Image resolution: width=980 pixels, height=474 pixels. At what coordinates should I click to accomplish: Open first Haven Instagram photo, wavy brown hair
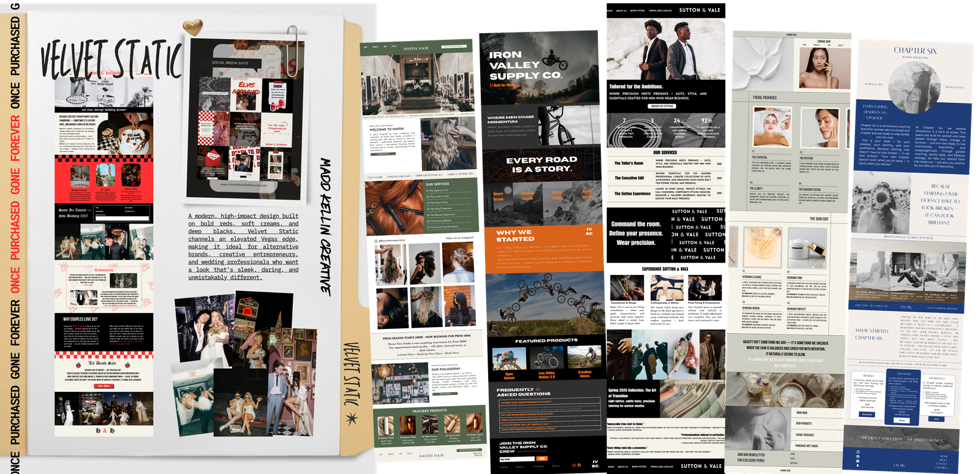tap(391, 265)
